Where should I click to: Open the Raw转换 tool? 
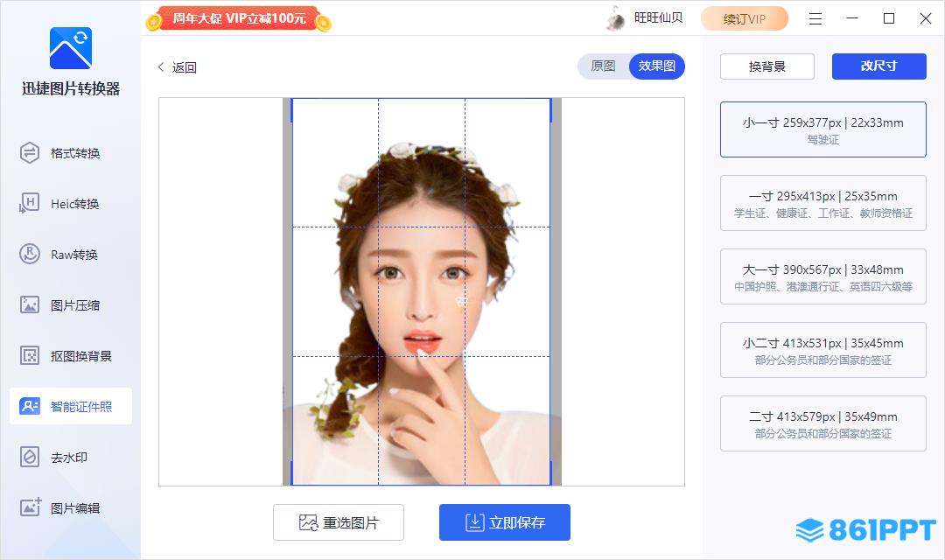tap(71, 255)
